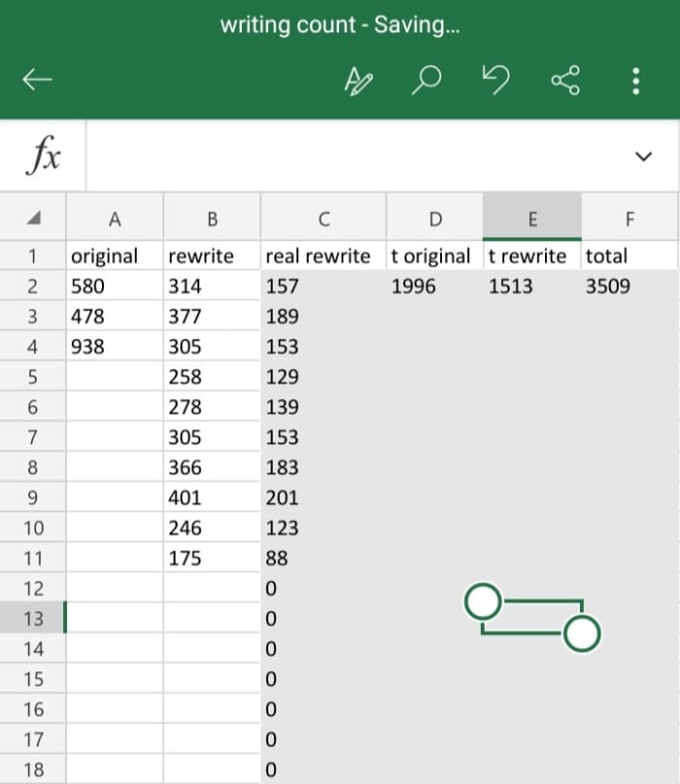
Task: Select row 5 header
Action: click(32, 377)
